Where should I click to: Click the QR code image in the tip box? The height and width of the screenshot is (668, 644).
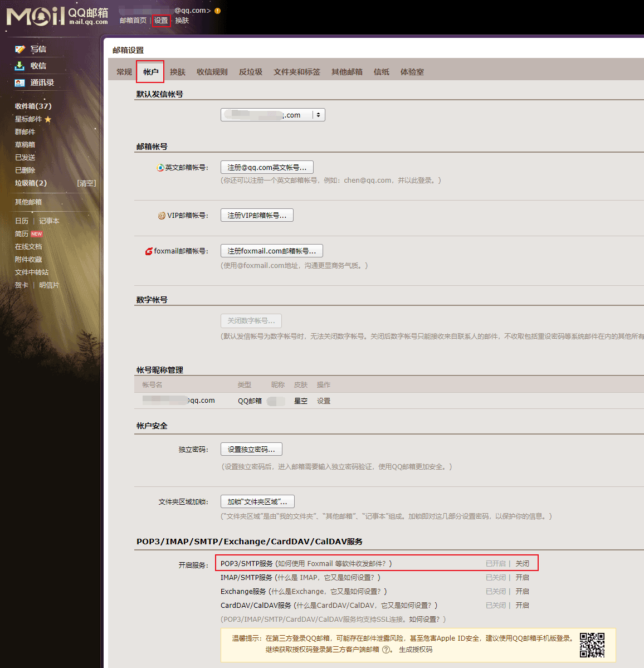click(592, 645)
